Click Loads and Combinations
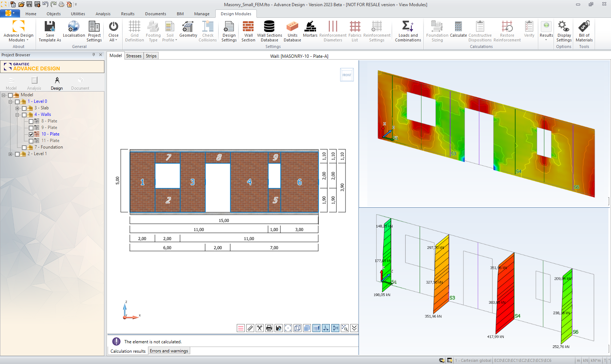611x364 pixels. pos(408,31)
